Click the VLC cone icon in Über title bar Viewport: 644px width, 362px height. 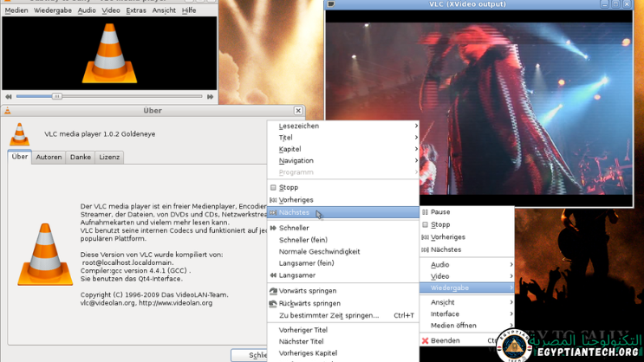(8, 110)
